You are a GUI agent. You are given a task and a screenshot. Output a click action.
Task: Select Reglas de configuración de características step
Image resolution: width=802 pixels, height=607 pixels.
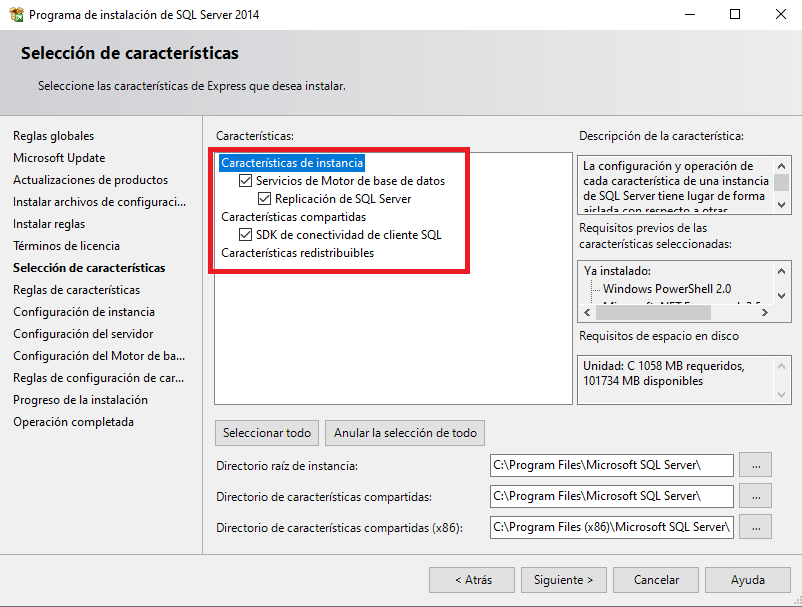[x=99, y=378]
